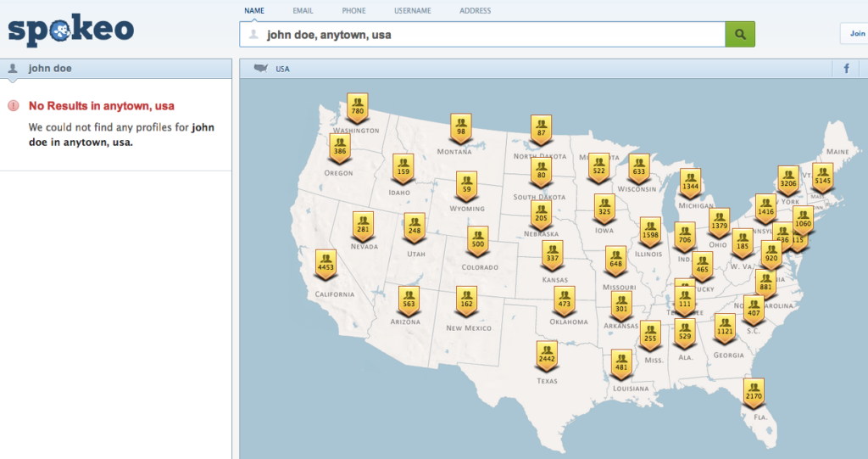Open the Wisconsin marker showing 633
Viewport: 868px width, 459px height.
tap(639, 169)
